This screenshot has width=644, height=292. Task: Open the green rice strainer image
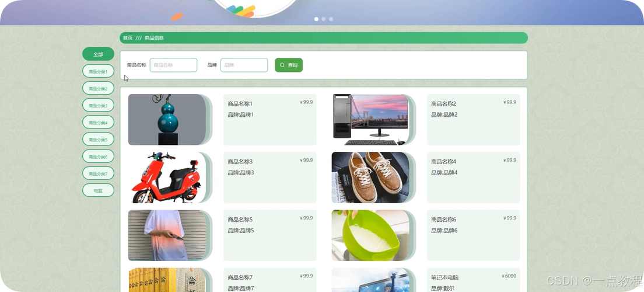pyautogui.click(x=370, y=236)
